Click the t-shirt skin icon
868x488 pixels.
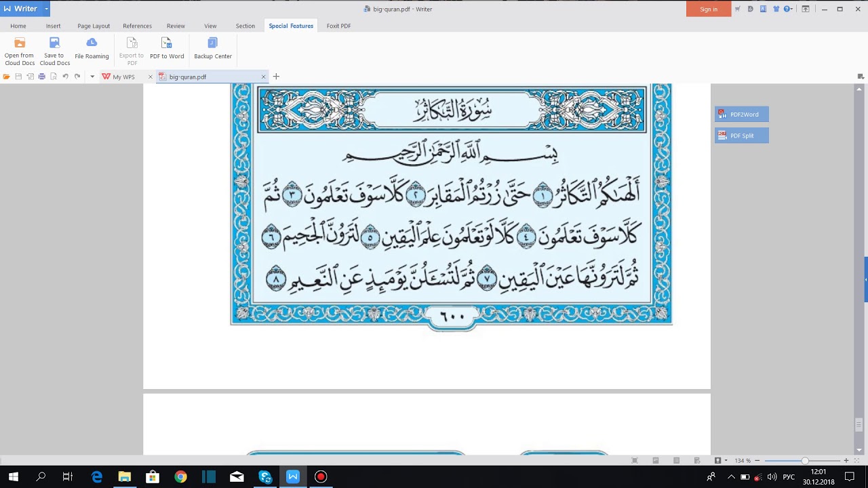tap(776, 9)
